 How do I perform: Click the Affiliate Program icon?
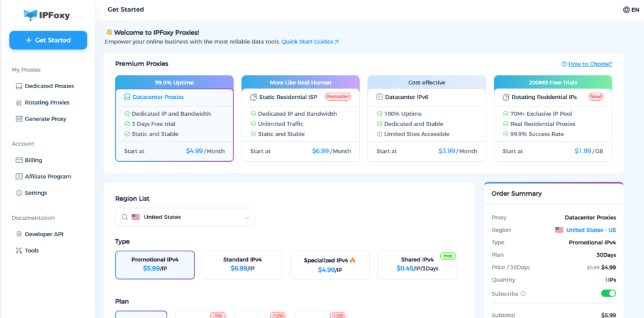(x=19, y=177)
